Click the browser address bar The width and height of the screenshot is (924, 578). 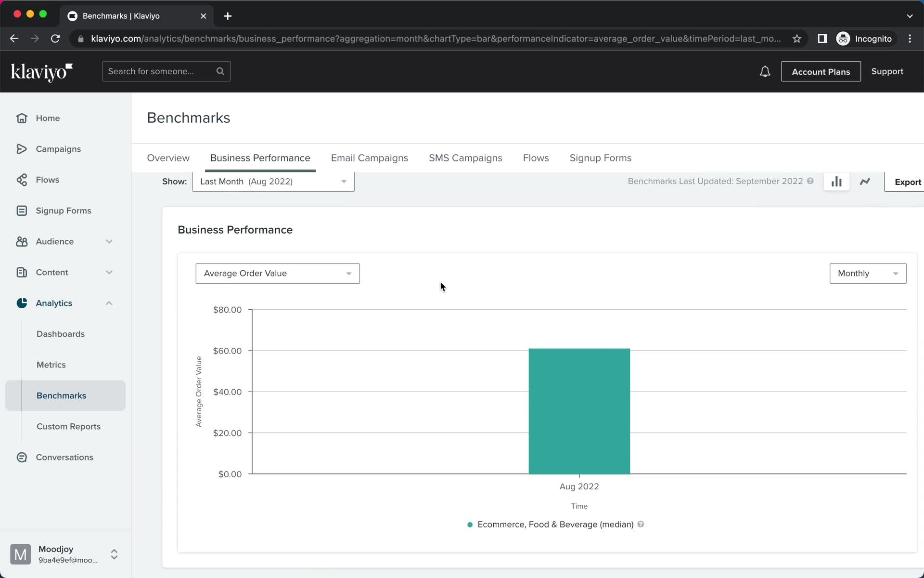coord(436,39)
